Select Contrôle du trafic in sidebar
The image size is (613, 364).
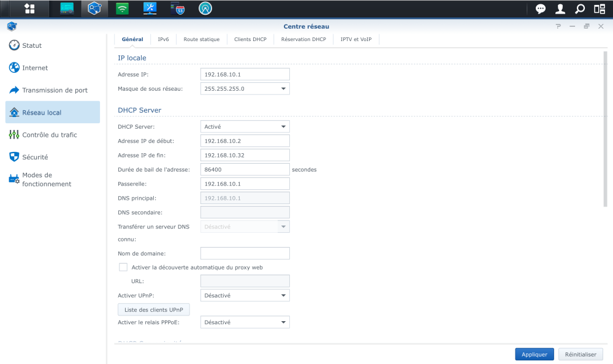[50, 135]
